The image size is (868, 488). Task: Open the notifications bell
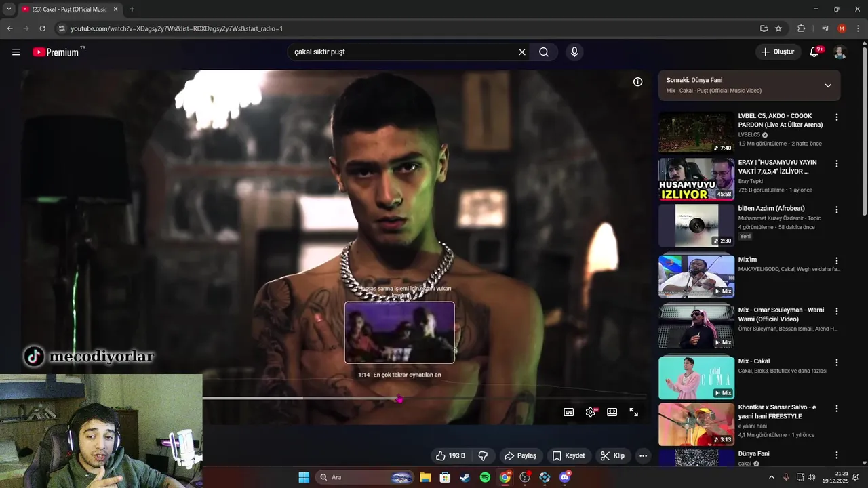[x=815, y=52]
